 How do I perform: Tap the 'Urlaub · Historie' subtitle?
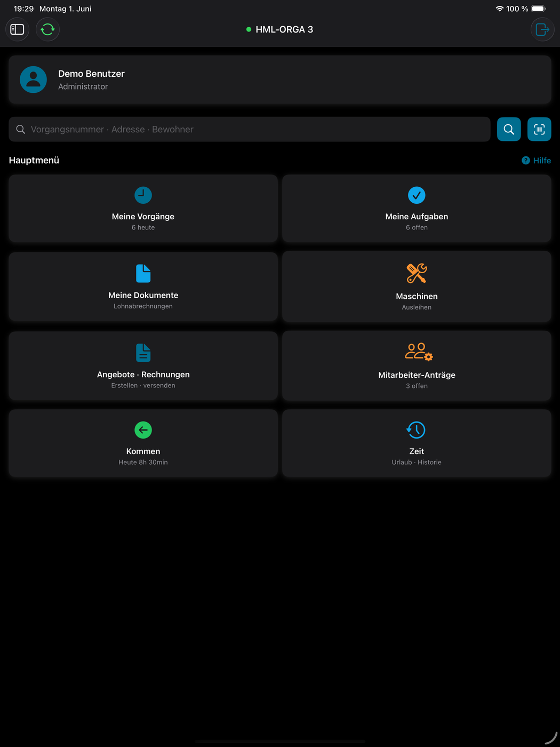(417, 462)
